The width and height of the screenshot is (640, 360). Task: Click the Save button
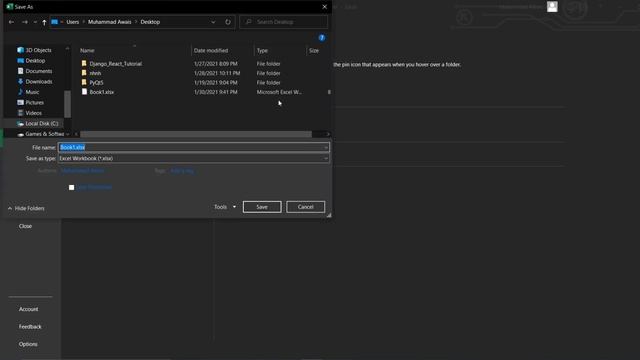point(262,207)
